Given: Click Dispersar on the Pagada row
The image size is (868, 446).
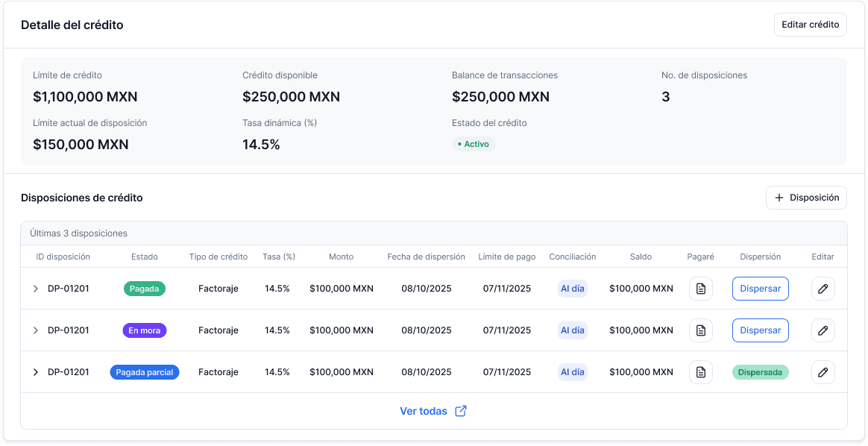Looking at the screenshot, I should pyautogui.click(x=760, y=289).
